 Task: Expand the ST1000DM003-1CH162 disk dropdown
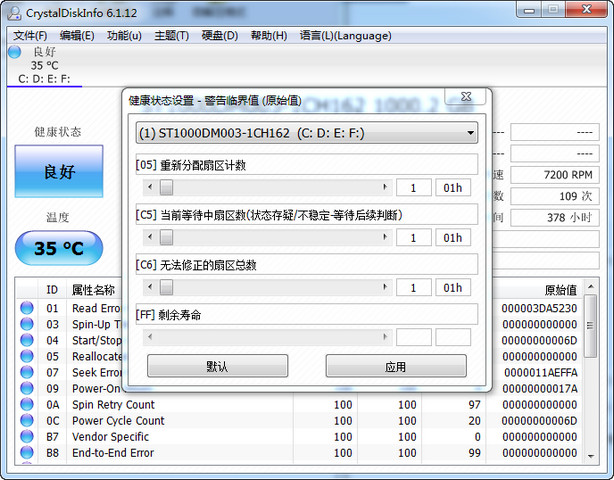[307, 133]
